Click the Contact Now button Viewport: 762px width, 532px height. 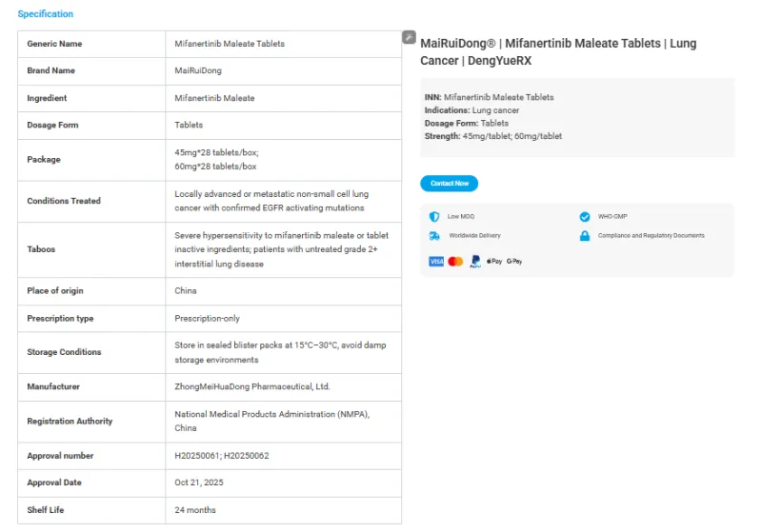click(449, 184)
